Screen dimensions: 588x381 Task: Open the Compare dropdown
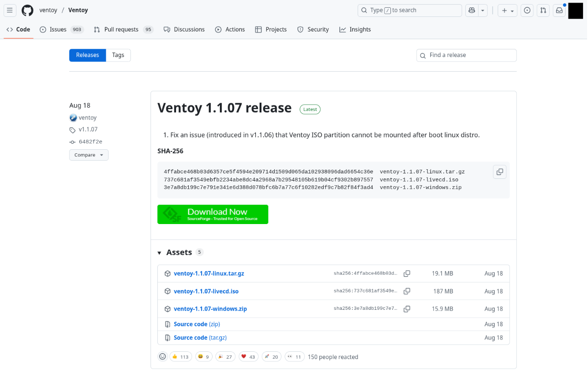click(88, 155)
